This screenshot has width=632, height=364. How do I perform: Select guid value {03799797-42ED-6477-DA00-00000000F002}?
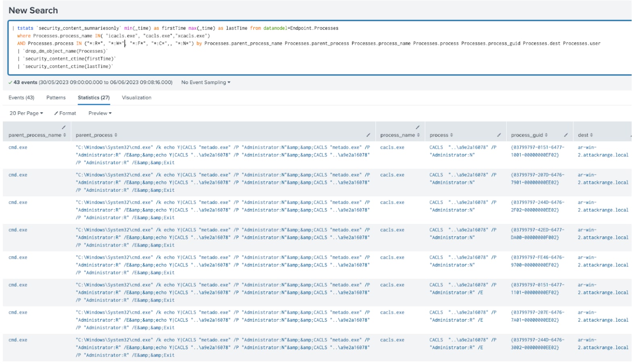538,234
